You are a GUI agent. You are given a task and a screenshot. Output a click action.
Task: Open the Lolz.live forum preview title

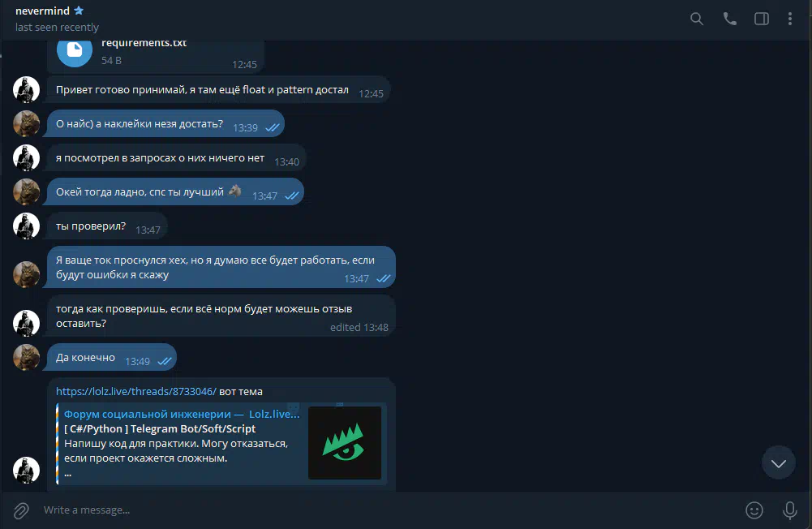(x=182, y=414)
